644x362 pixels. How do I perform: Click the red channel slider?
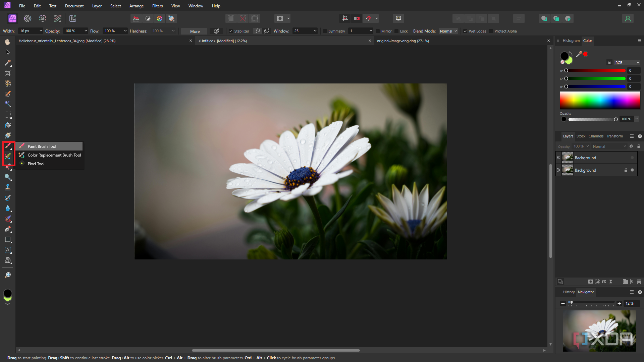click(596, 71)
